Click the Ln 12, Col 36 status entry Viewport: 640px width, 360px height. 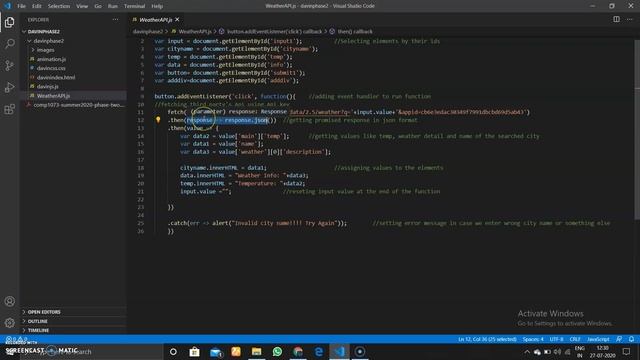[487, 339]
